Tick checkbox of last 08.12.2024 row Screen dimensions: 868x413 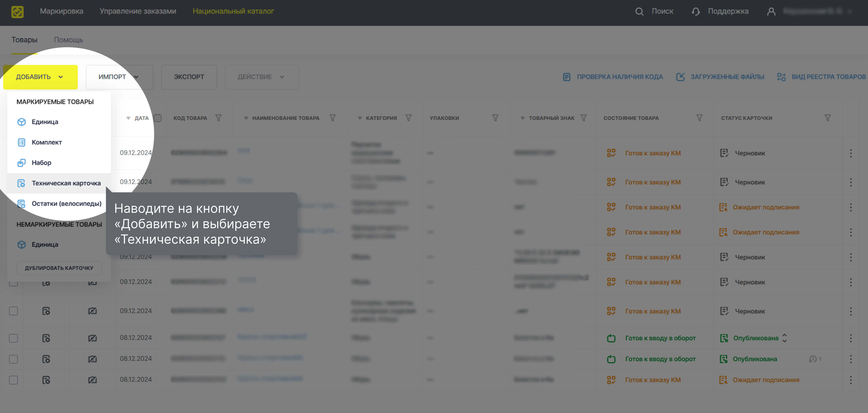click(x=13, y=380)
